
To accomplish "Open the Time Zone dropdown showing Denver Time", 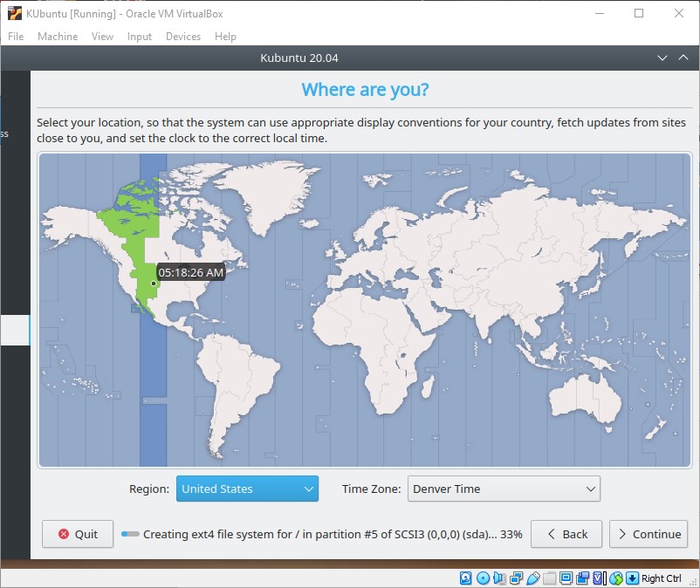I will click(504, 489).
